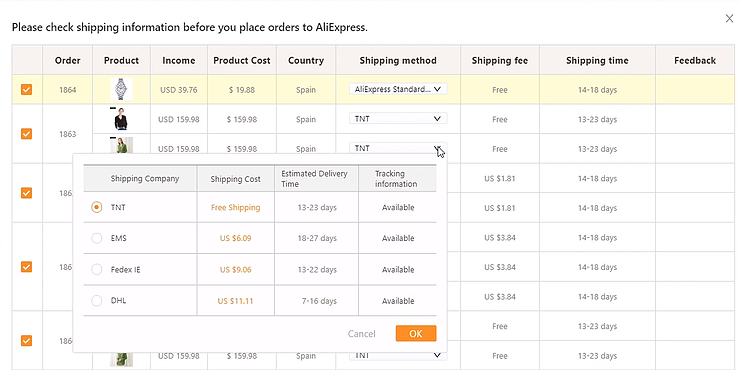Click the Estimated Delivery Time popup header
The height and width of the screenshot is (370, 740).
point(314,179)
